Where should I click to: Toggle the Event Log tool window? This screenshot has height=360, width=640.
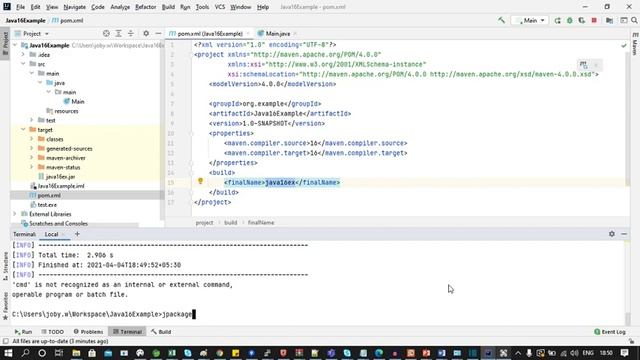(610, 332)
